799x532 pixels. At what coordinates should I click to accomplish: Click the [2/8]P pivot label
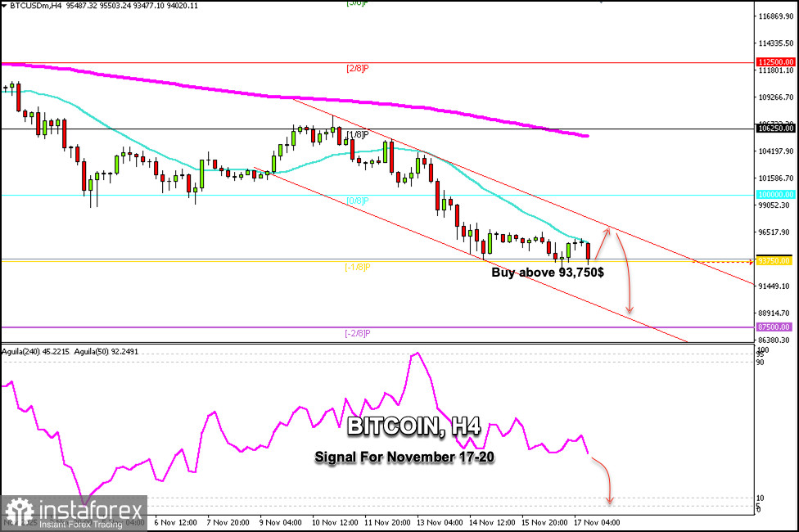coord(355,69)
